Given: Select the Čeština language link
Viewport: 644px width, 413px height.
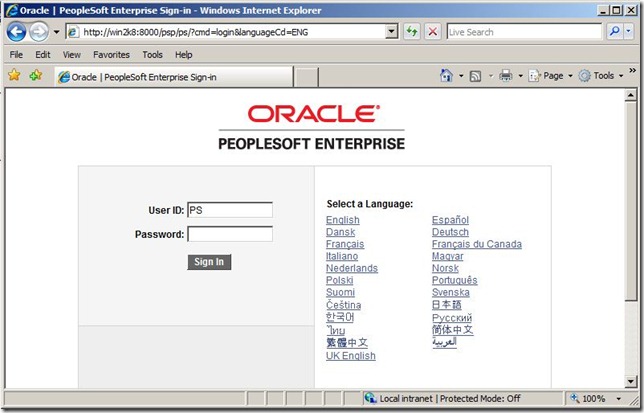Looking at the screenshot, I should [x=343, y=305].
